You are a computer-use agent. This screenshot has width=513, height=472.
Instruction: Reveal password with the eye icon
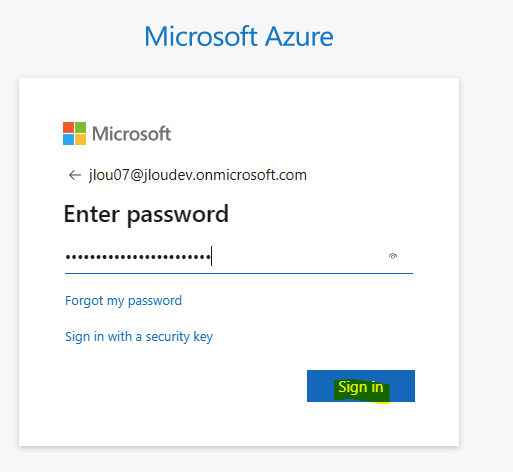[393, 256]
